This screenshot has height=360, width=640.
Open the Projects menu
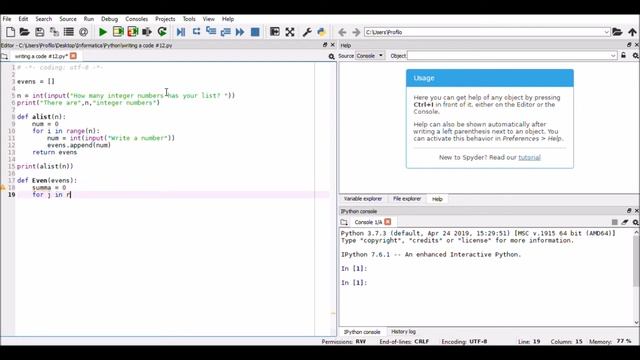(165, 19)
